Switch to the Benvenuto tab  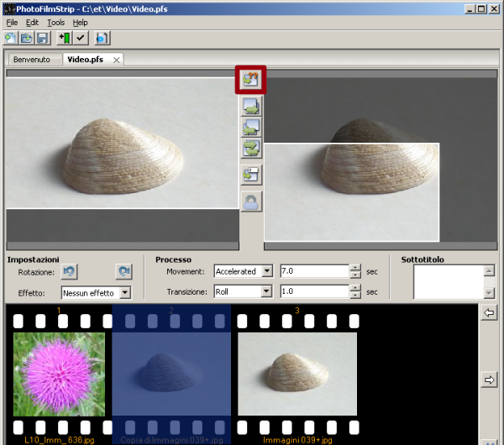(32, 60)
